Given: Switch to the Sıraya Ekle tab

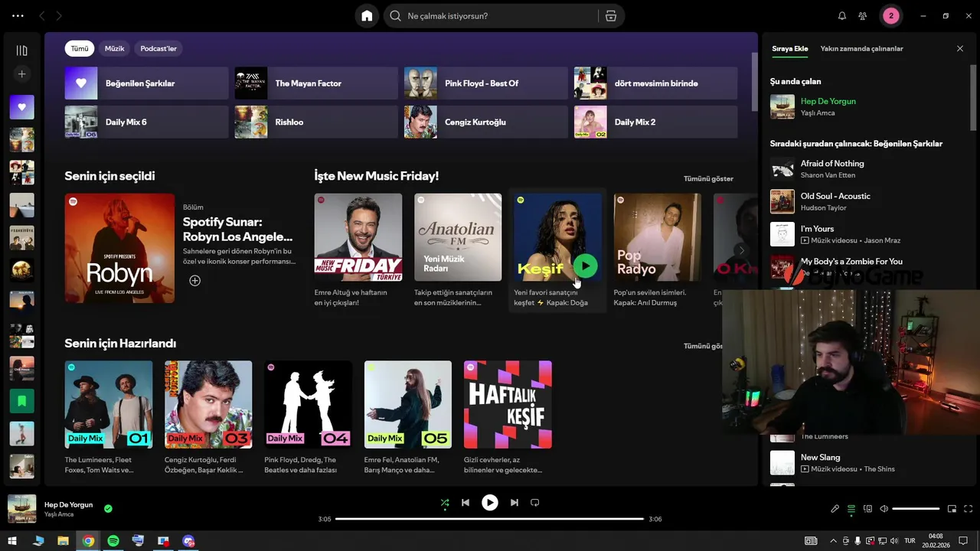Looking at the screenshot, I should 789,48.
